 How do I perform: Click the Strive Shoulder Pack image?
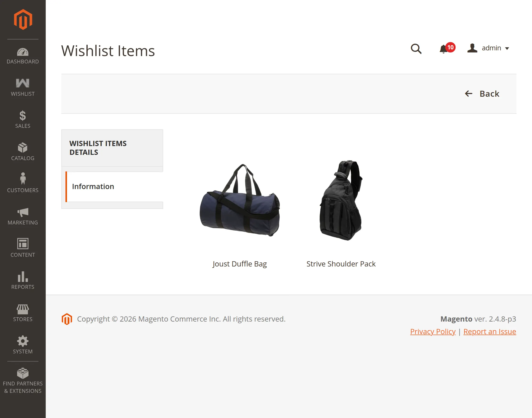341,201
